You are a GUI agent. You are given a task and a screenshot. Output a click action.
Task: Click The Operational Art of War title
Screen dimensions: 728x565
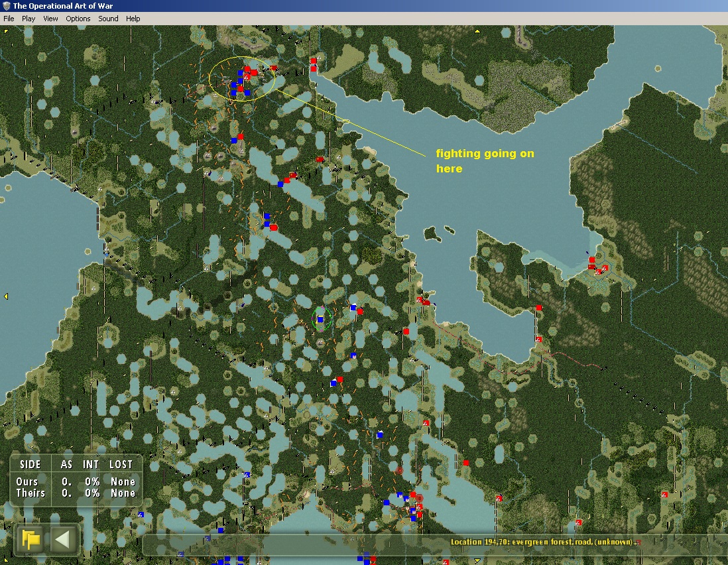coord(63,5)
